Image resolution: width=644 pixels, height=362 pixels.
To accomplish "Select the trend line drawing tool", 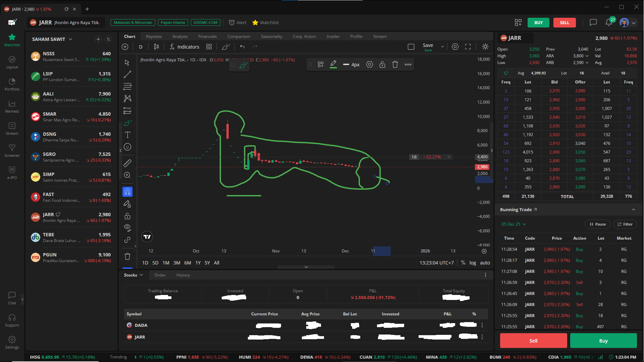I will (x=127, y=74).
